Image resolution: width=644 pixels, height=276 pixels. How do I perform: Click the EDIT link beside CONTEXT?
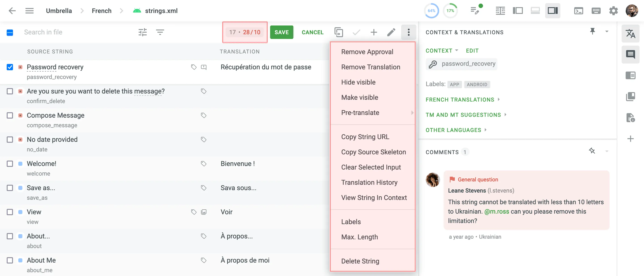[x=472, y=51]
